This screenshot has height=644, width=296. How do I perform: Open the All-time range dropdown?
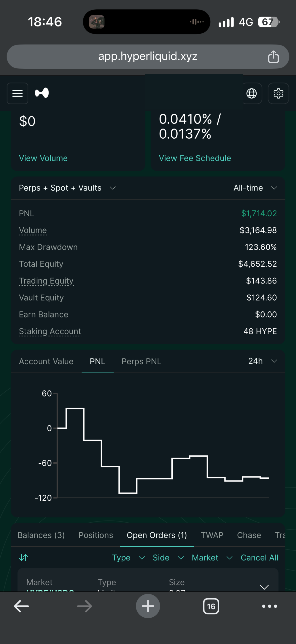tap(255, 188)
